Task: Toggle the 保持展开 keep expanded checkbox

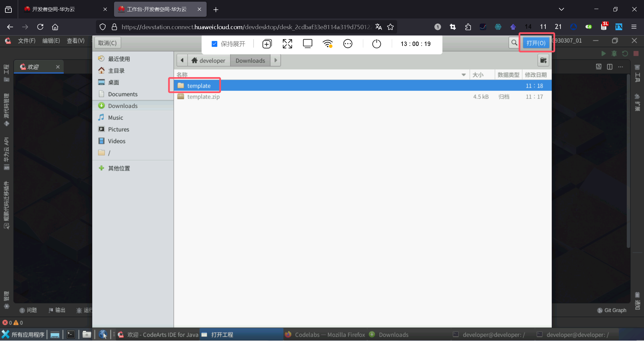Action: click(215, 44)
